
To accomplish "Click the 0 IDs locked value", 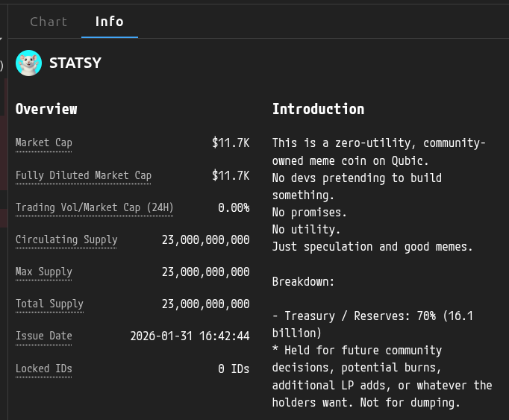I will click(234, 369).
